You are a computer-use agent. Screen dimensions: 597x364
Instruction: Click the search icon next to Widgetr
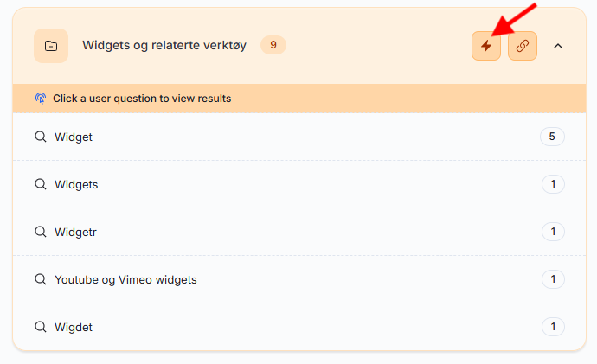[40, 232]
